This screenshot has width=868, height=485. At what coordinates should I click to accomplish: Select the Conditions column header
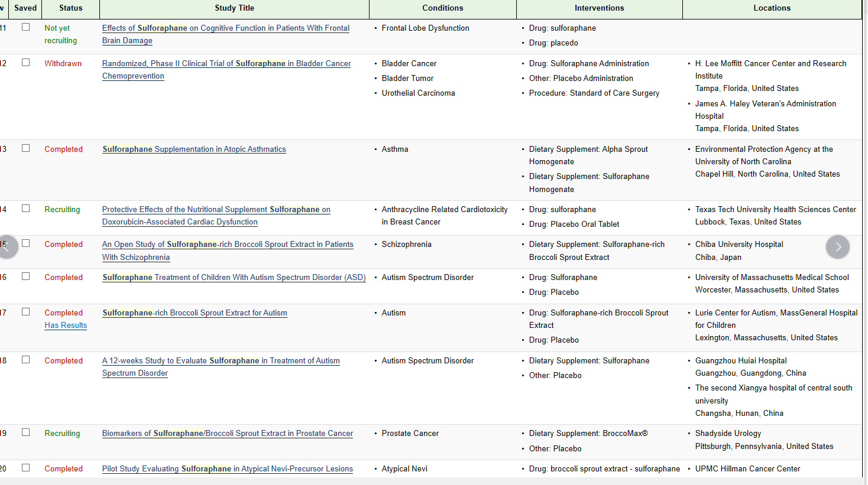click(x=442, y=8)
